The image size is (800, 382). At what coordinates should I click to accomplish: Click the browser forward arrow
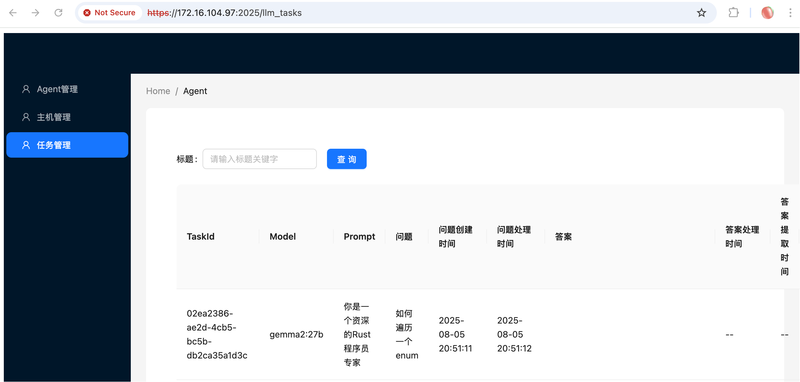35,13
